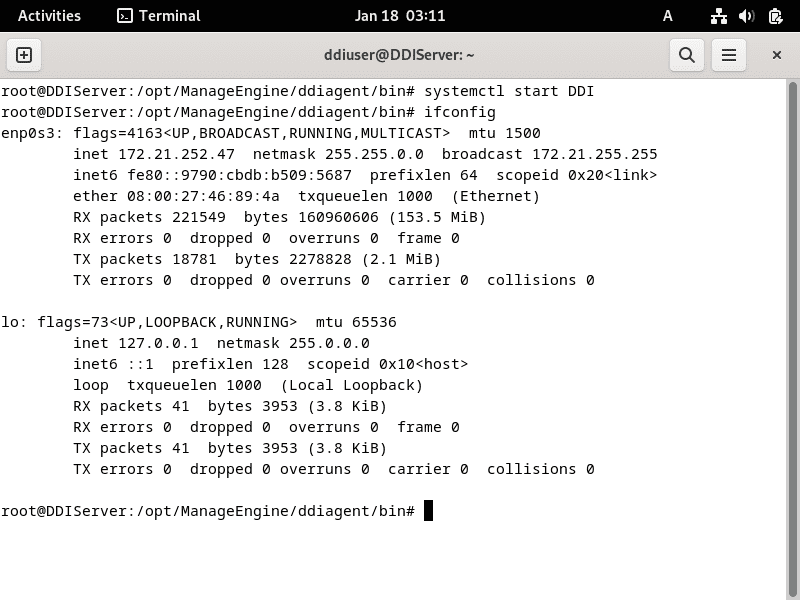Open the Jan 18 03:11 clock calendar
This screenshot has width=800, height=600.
(400, 16)
